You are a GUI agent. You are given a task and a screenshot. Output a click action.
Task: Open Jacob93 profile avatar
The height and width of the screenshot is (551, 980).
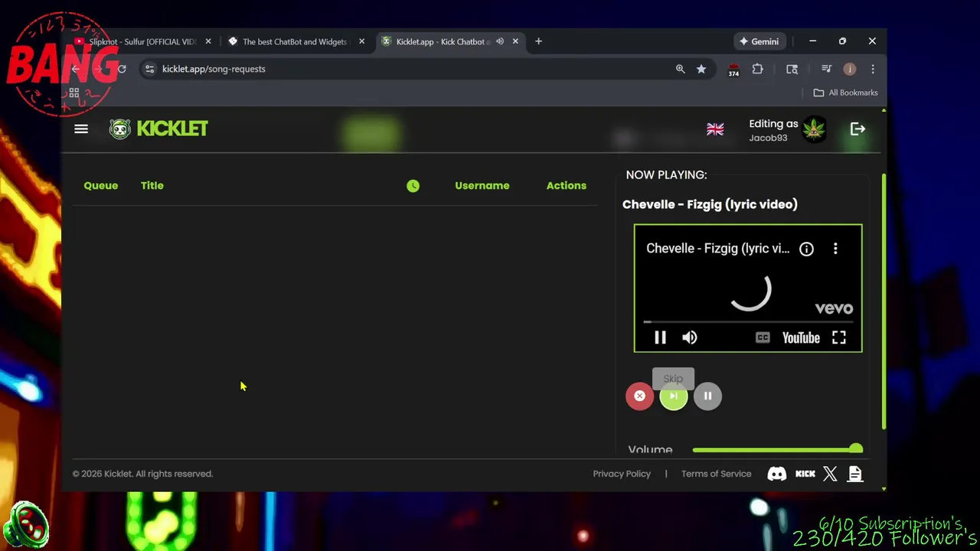click(x=814, y=129)
